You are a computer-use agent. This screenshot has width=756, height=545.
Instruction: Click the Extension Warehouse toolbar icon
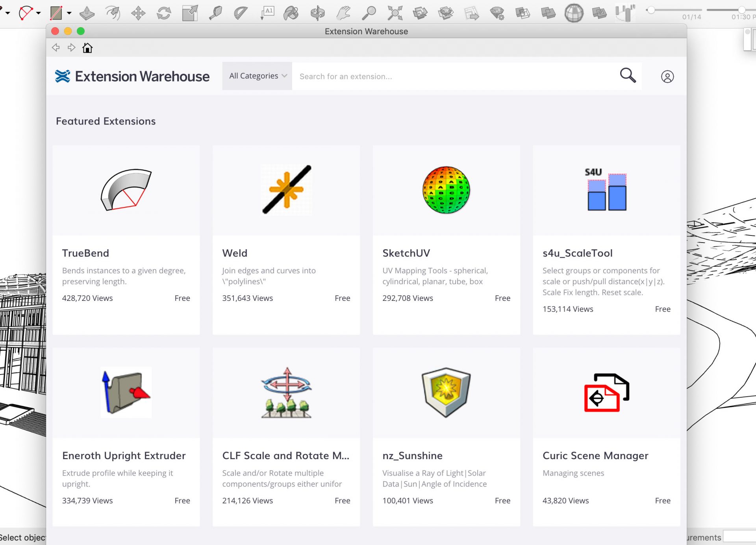pos(446,13)
